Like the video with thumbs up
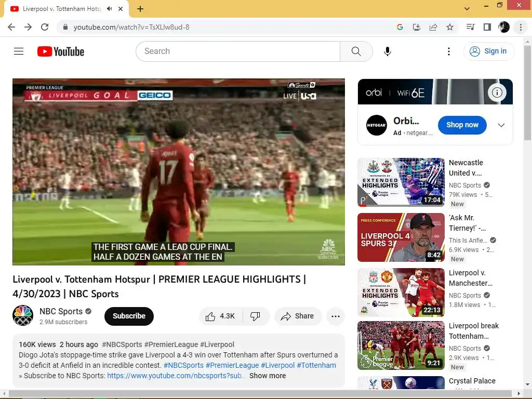 (220, 316)
